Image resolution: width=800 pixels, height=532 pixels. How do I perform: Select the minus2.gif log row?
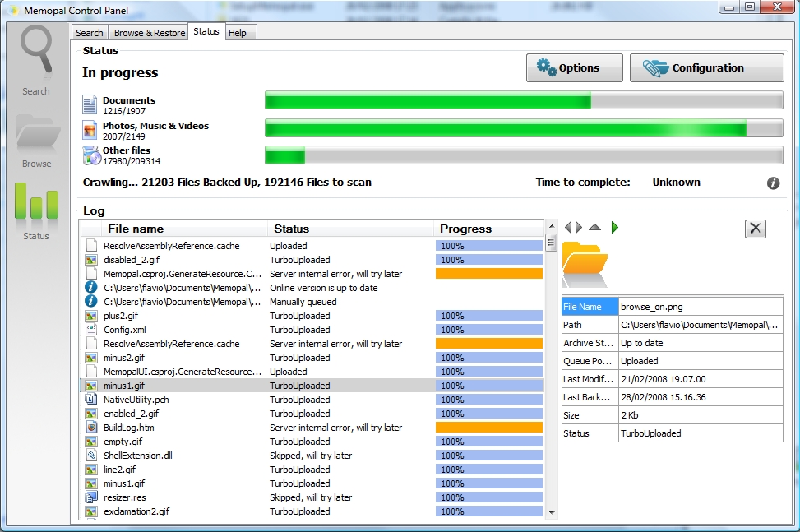312,358
